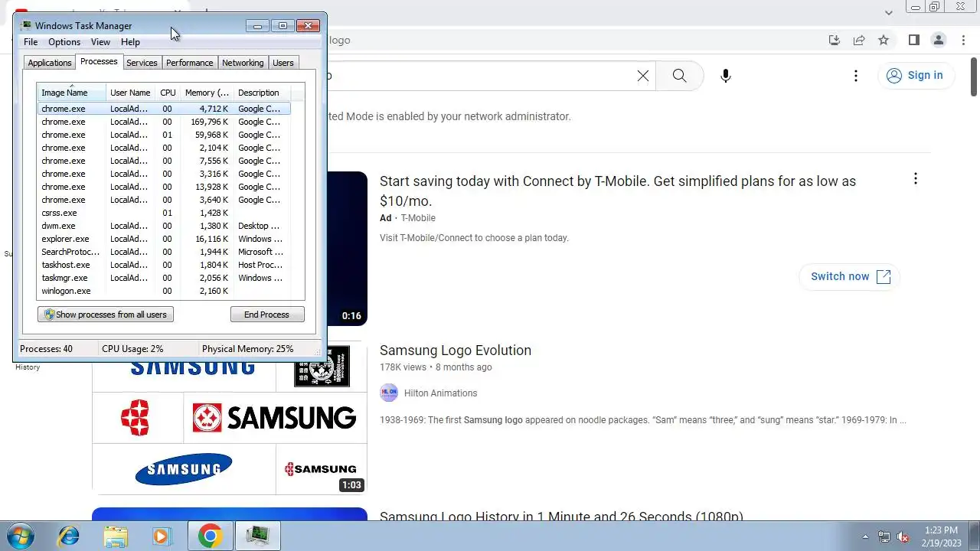980x551 pixels.
Task: Switch to the Services tab
Action: coord(142,63)
